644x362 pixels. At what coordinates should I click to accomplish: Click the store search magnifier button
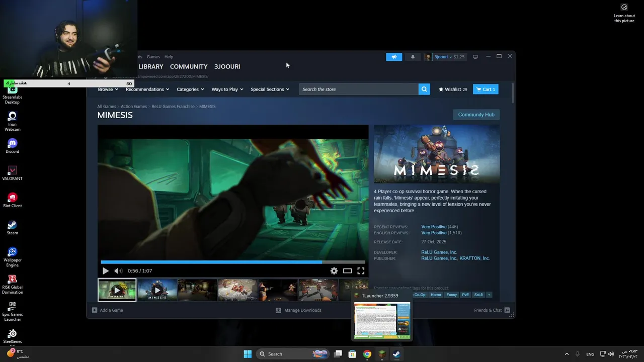click(x=424, y=89)
